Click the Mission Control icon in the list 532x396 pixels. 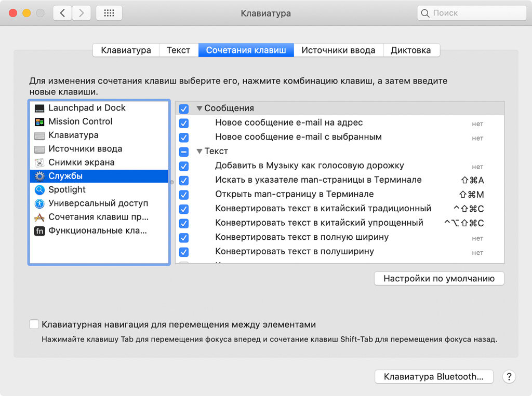point(39,122)
